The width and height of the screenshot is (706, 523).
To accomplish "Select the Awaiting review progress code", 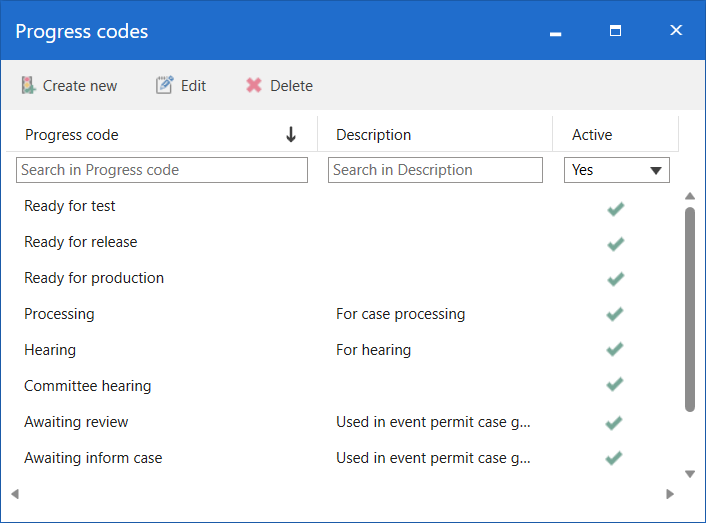I will pyautogui.click(x=76, y=422).
